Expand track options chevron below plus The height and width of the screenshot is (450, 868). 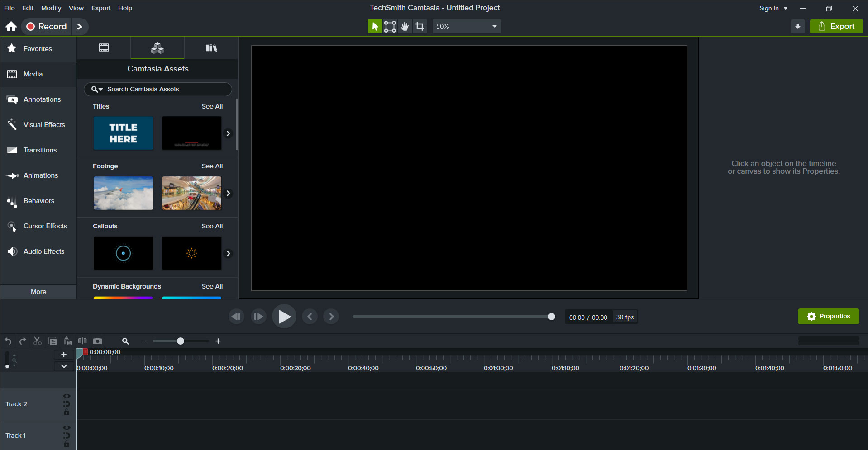(64, 366)
